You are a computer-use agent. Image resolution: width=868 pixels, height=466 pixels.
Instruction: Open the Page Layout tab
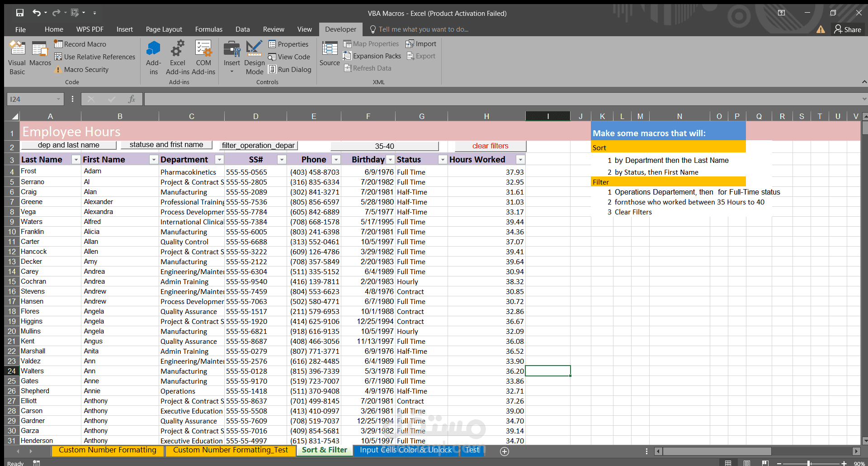164,29
